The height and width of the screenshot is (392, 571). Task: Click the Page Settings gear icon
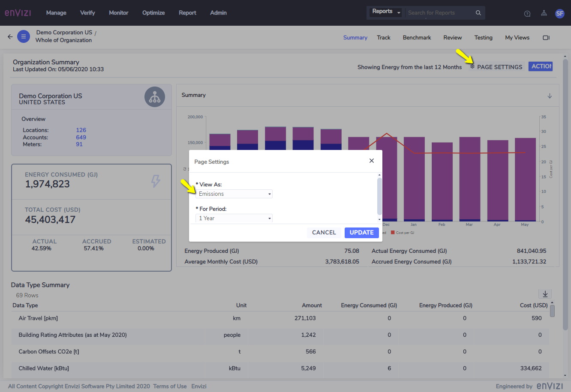(x=472, y=67)
